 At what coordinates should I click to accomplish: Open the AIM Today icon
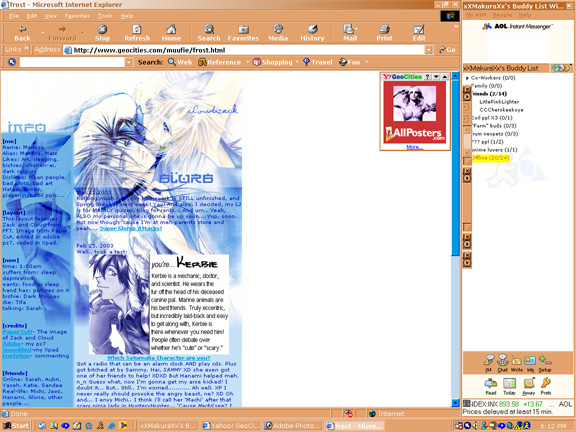coord(510,386)
